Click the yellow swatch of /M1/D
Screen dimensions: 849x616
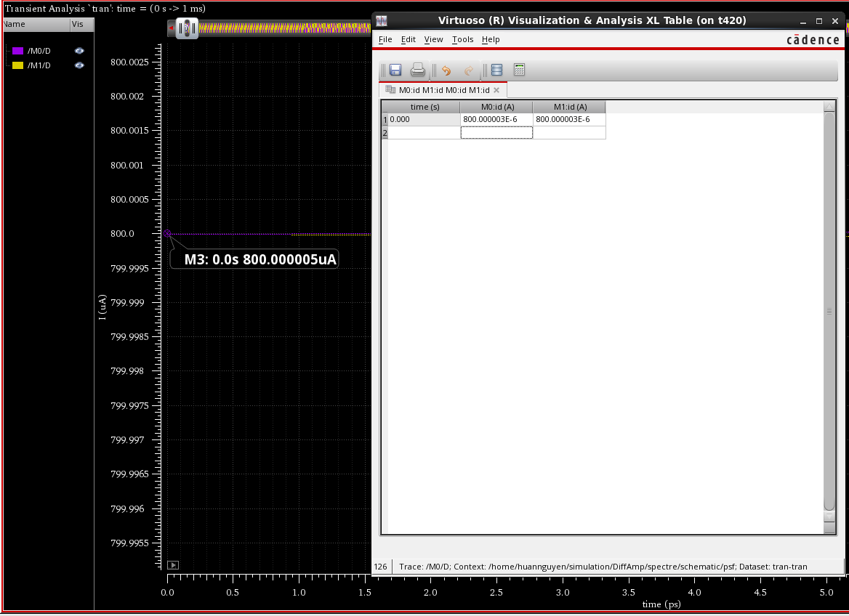point(18,65)
